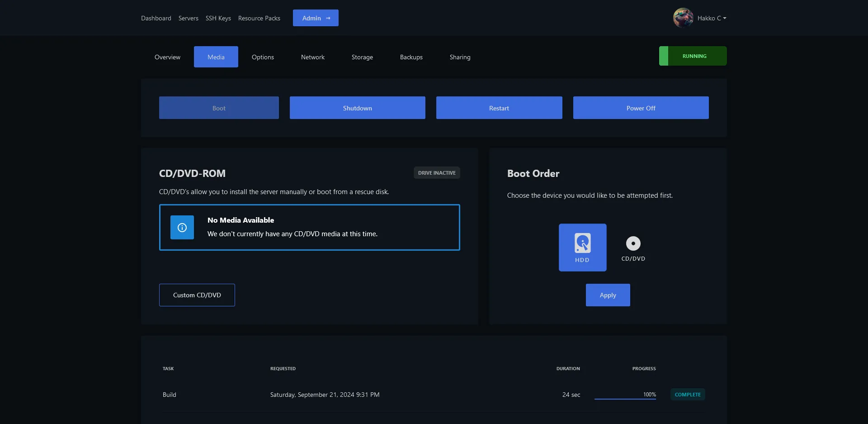Open the Backups tab

411,57
